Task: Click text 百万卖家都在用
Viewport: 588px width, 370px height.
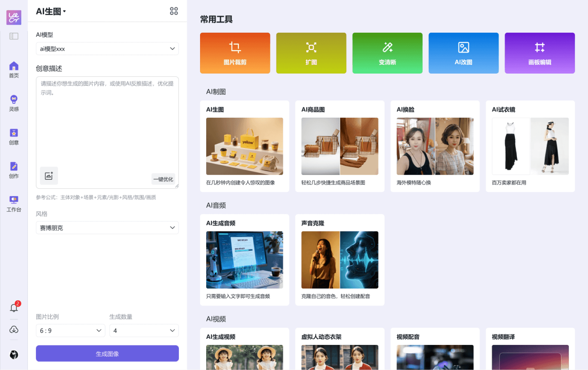Action: [509, 183]
